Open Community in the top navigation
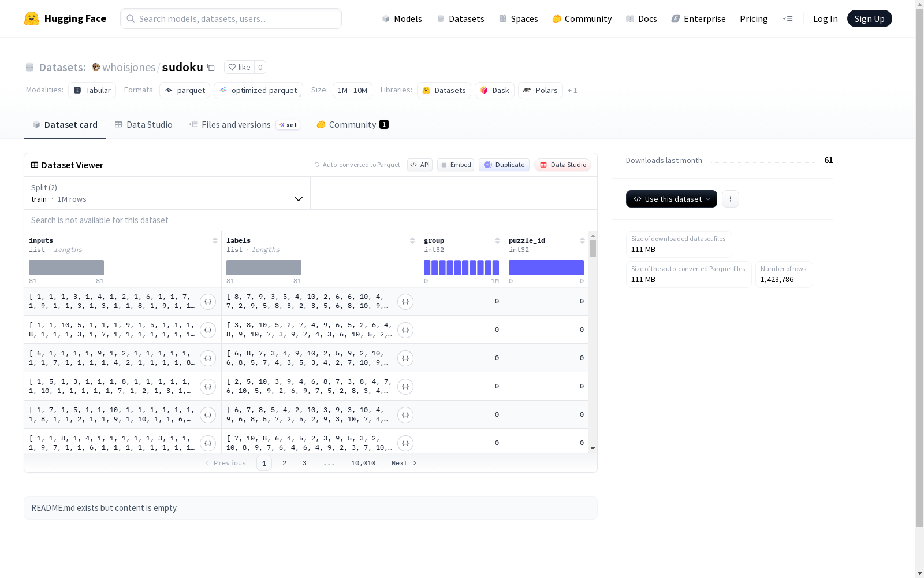Image resolution: width=924 pixels, height=578 pixels. pos(582,18)
